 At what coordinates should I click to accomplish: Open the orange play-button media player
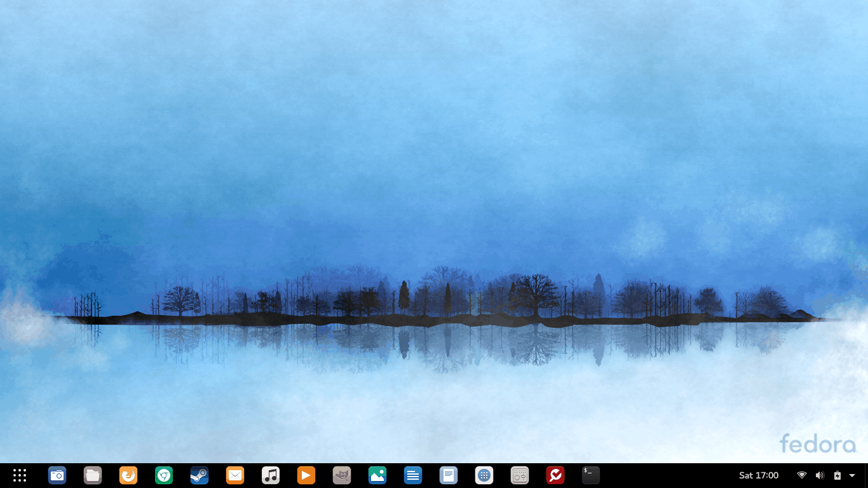(x=306, y=475)
